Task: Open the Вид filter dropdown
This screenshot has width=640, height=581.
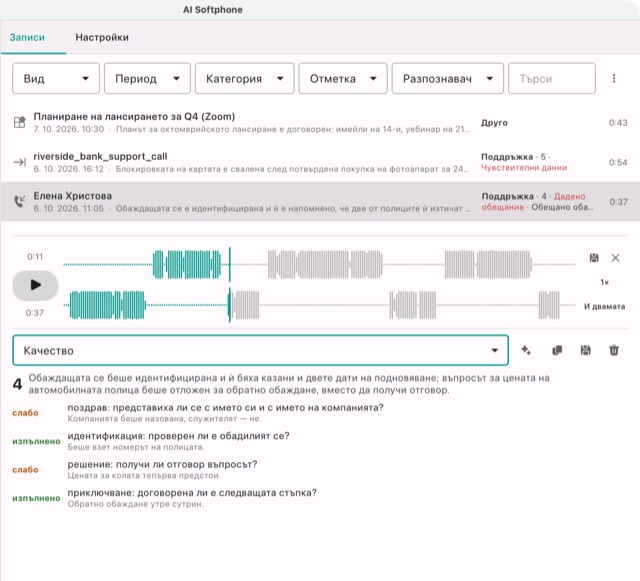Action: [56, 78]
